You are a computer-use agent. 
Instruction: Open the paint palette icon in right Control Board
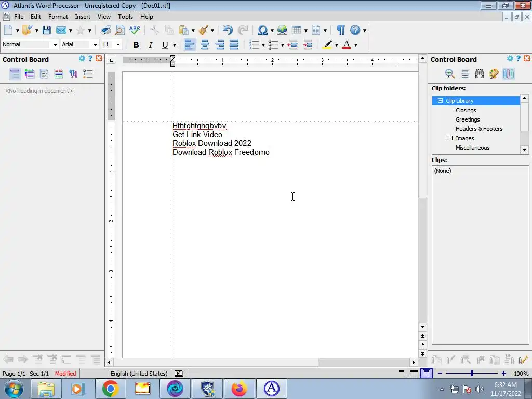click(x=494, y=74)
